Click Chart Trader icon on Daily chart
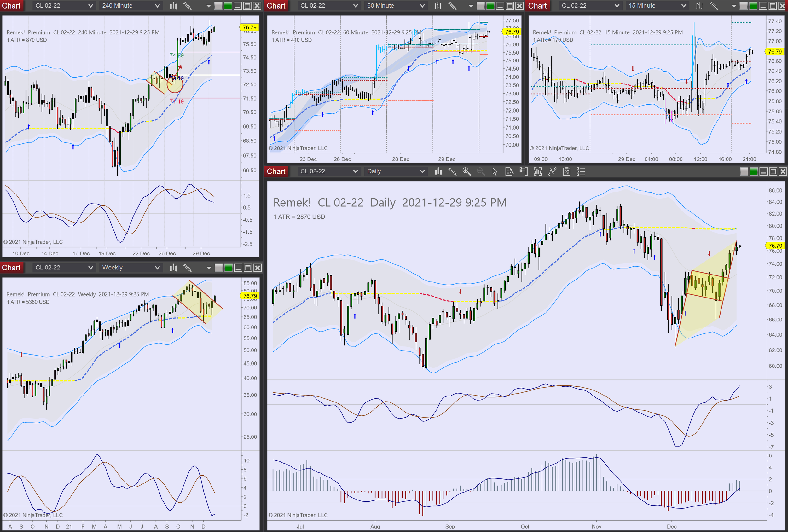The image size is (788, 532). (x=524, y=171)
